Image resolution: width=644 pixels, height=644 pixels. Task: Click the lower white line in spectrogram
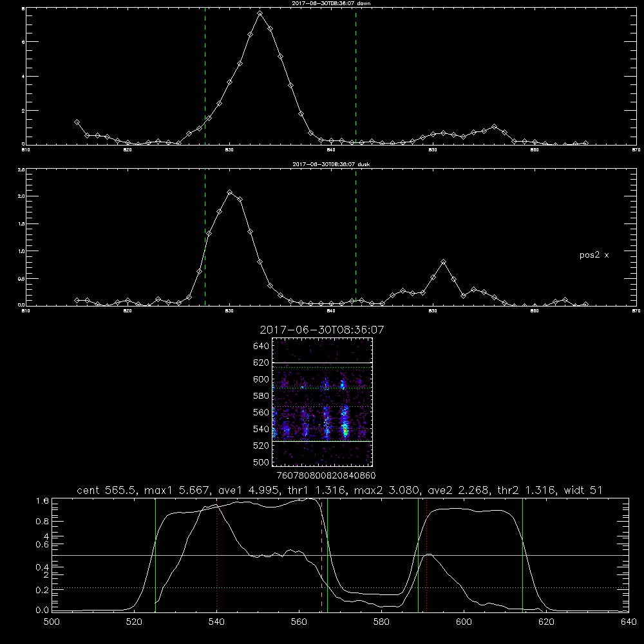tap(323, 441)
